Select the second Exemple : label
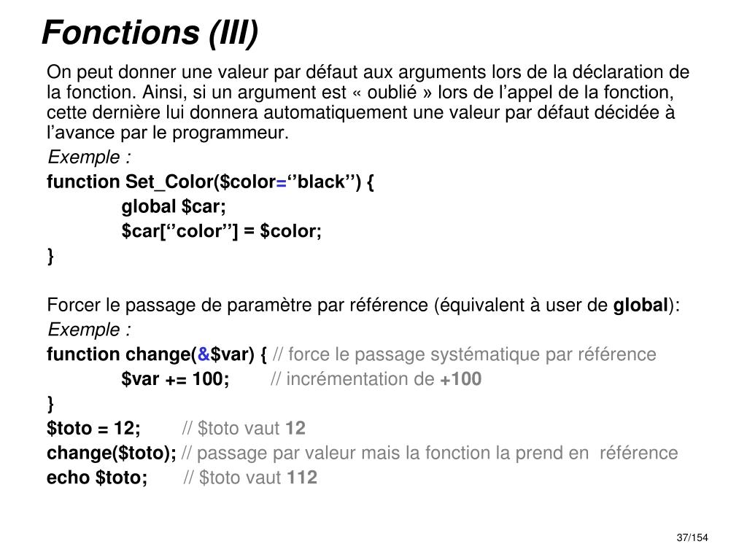This screenshot has height=560, width=747. pyautogui.click(x=89, y=330)
